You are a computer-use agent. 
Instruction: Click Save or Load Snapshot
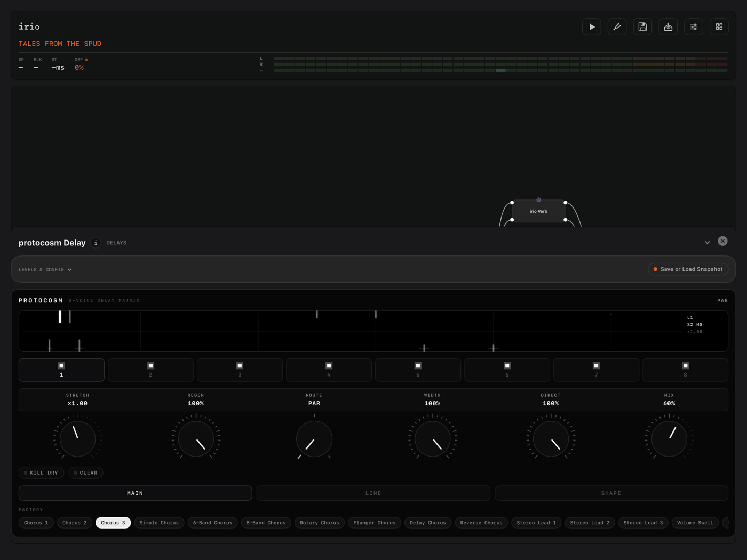point(688,269)
